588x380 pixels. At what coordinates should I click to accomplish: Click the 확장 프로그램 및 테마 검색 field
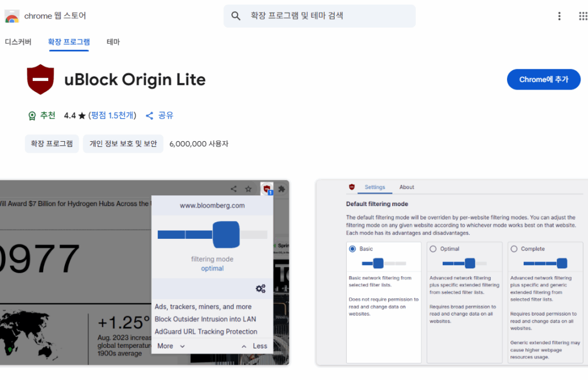pyautogui.click(x=319, y=15)
